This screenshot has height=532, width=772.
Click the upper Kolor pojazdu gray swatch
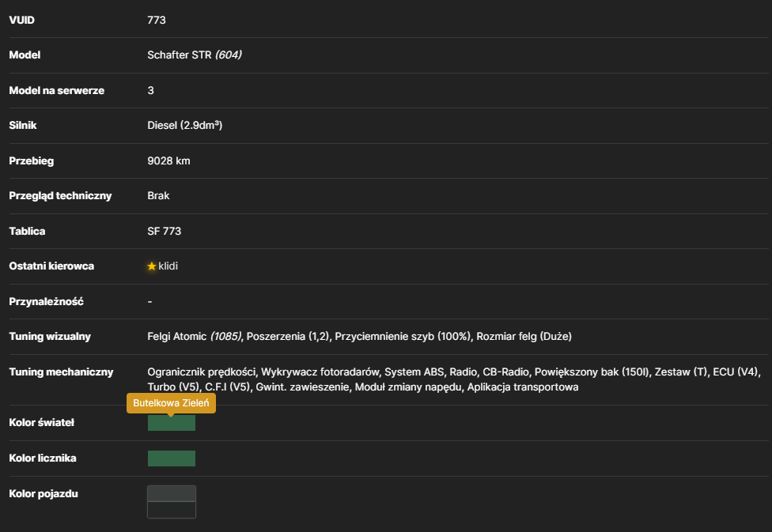click(172, 493)
